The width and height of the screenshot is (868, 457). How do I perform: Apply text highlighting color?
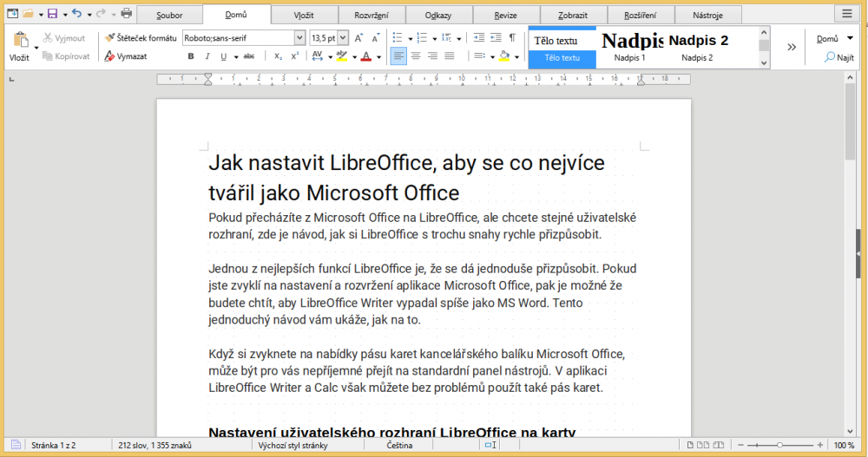click(342, 55)
